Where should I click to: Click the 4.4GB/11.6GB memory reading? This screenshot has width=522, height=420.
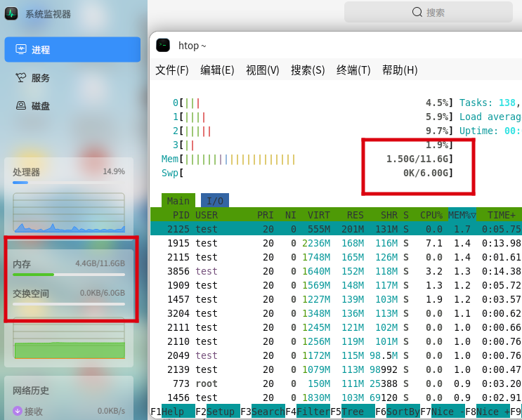coord(100,263)
